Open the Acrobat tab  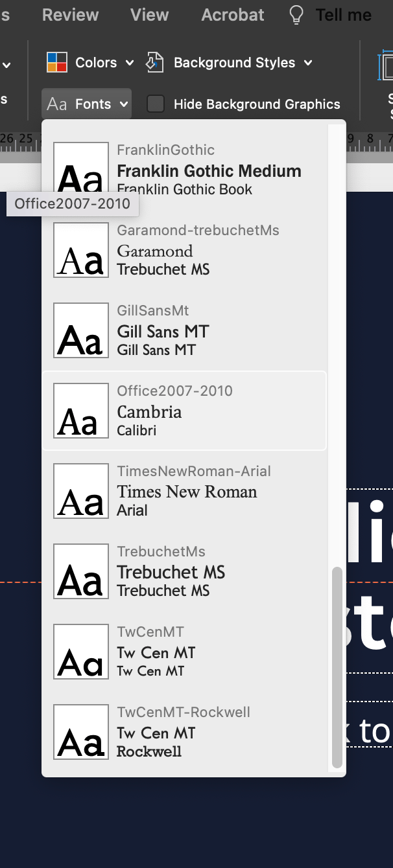click(233, 15)
